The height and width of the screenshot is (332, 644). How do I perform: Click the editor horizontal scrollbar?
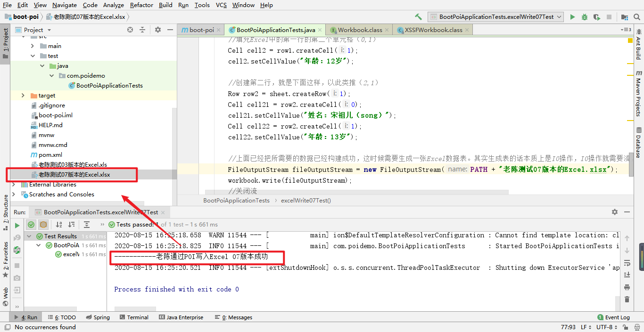(x=357, y=192)
